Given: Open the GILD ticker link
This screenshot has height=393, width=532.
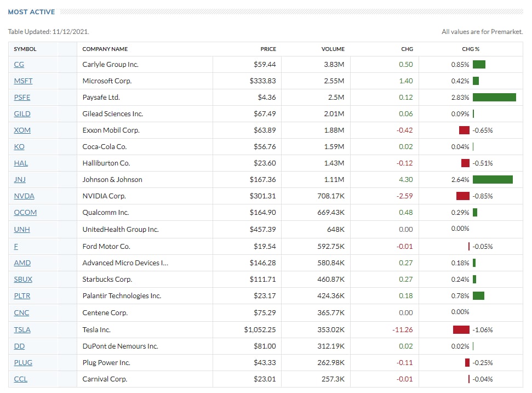Looking at the screenshot, I should click(x=22, y=113).
